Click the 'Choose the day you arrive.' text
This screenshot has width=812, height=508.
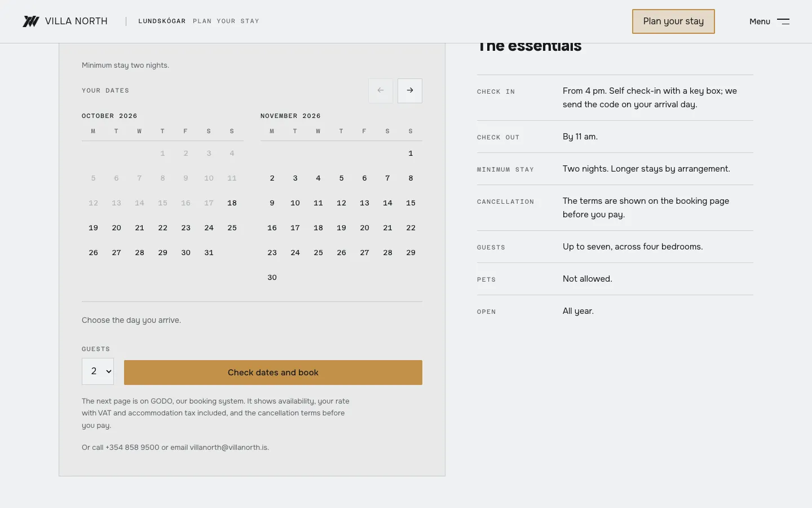coord(131,320)
